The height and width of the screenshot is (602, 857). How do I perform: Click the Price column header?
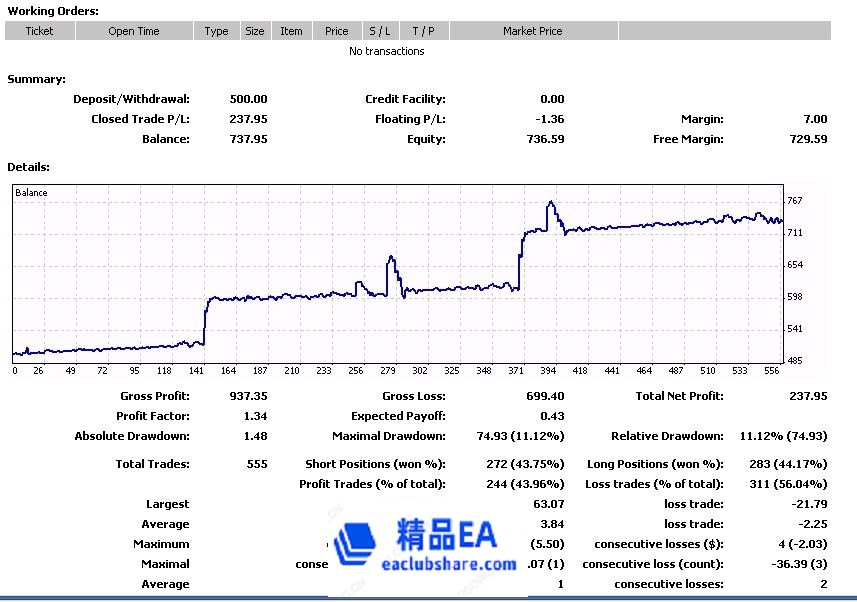point(337,31)
